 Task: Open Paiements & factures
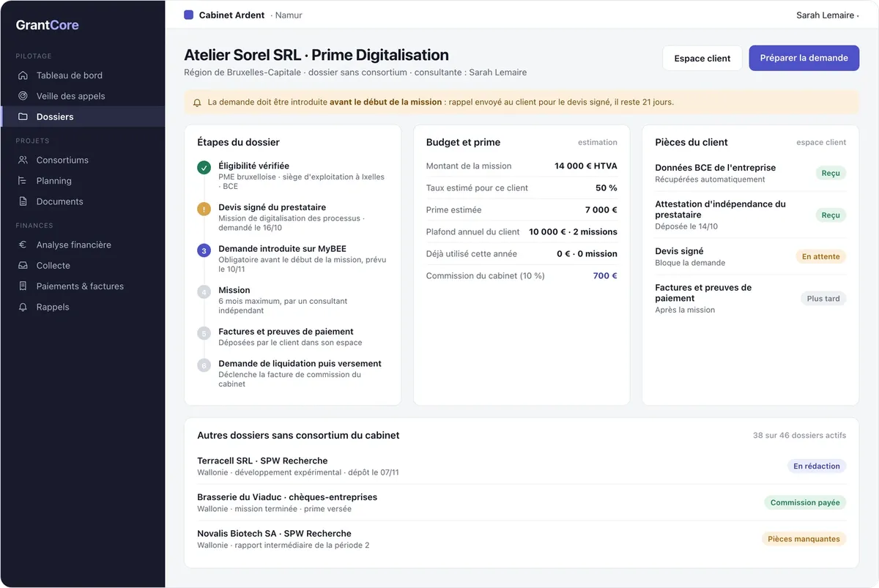82,286
